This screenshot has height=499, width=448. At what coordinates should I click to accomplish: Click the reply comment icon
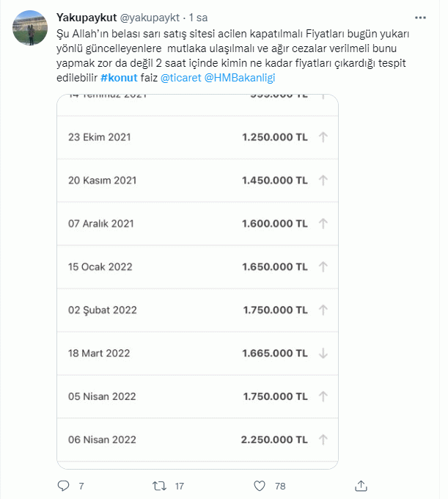pos(64,486)
